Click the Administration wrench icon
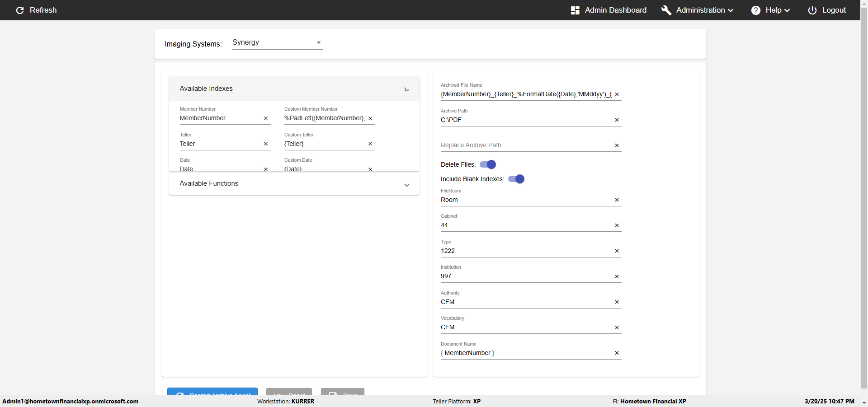Screen dimensions: 868x407 coord(666,10)
